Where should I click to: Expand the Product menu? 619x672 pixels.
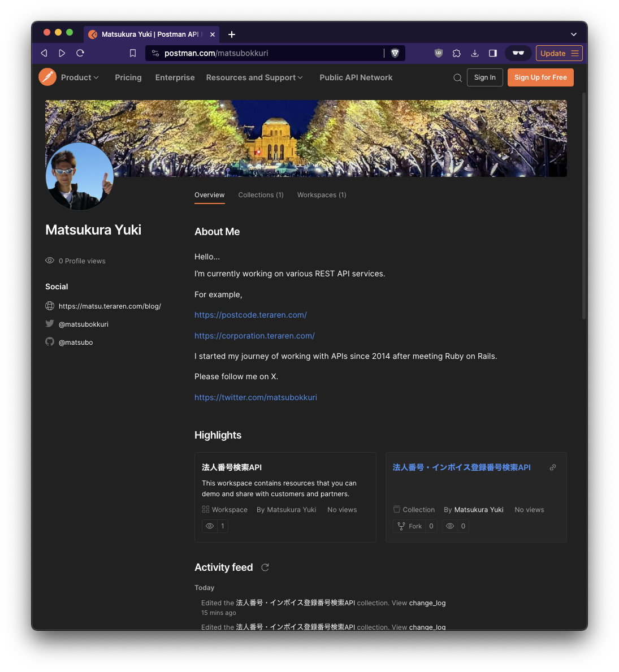(x=80, y=77)
